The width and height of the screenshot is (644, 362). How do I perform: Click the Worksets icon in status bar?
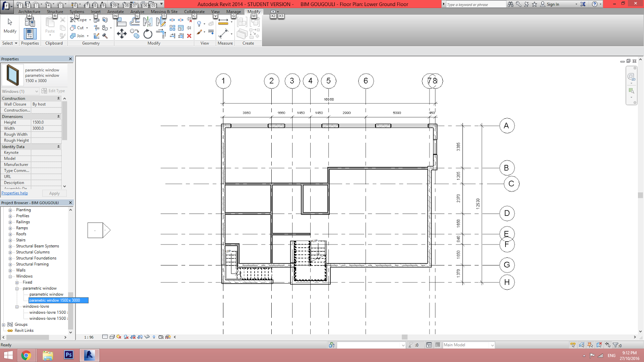click(x=332, y=345)
